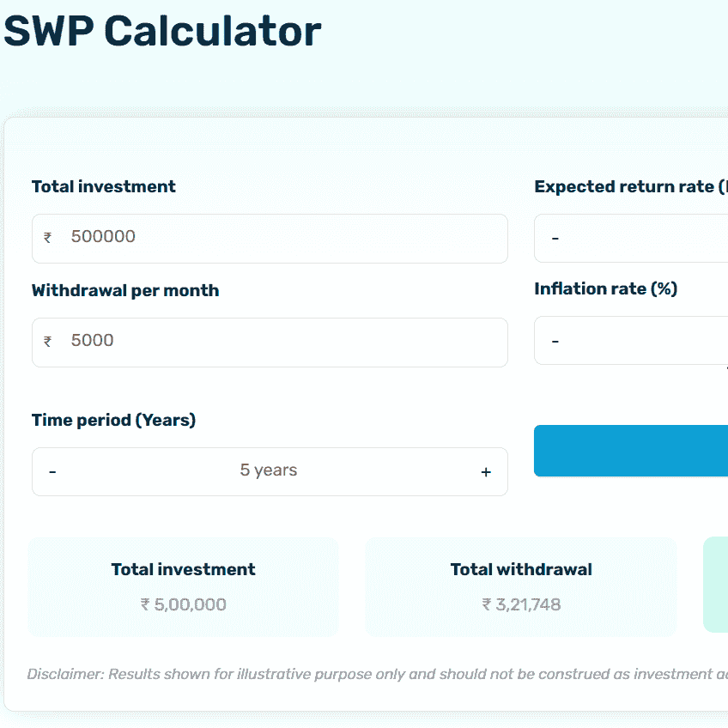Decrease the Inflation rate with minus button

[x=555, y=341]
